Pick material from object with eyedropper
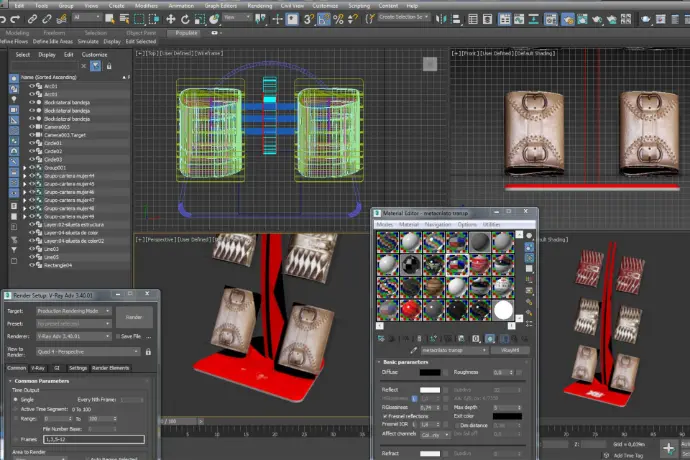 coord(413,350)
